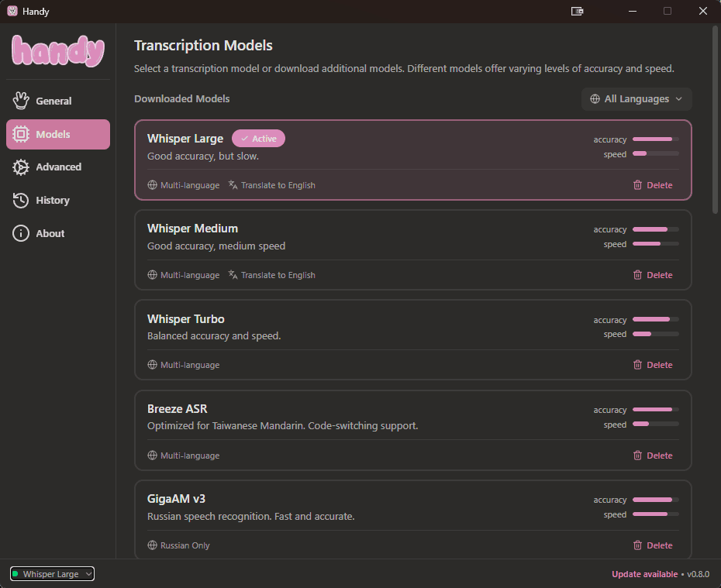Open the All Languages filter dropdown
The image size is (721, 588).
(636, 99)
